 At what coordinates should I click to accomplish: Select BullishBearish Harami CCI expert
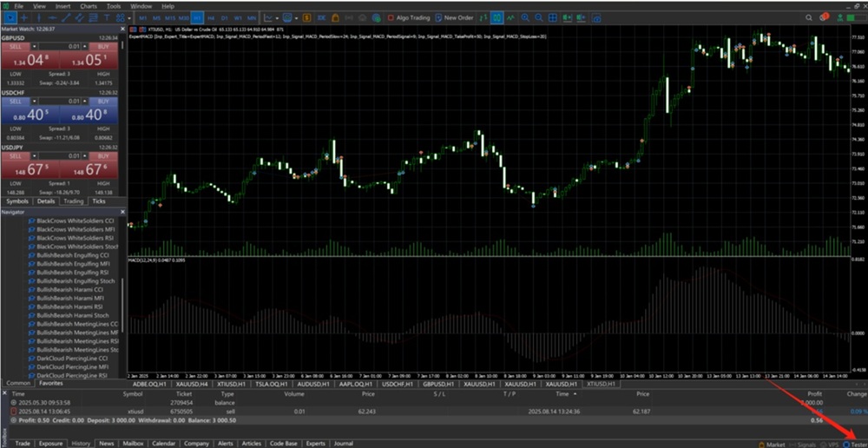[69, 289]
